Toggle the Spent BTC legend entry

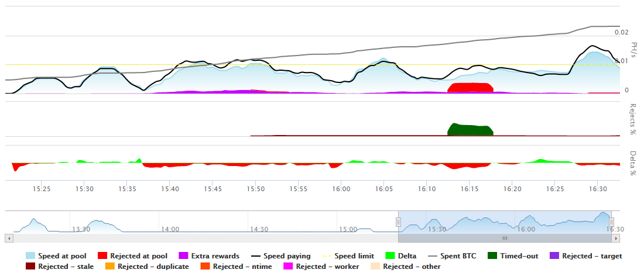pos(452,256)
